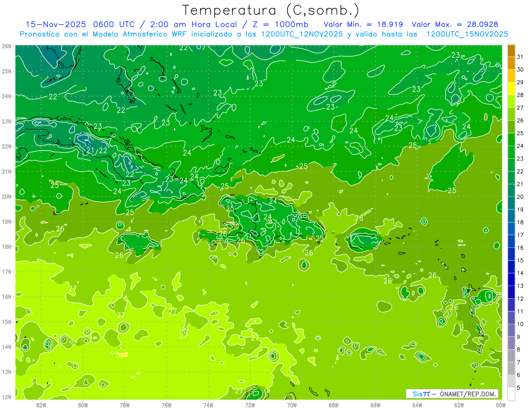Click longitude axis label '74W'
532x411 pixels.
pos(208,405)
